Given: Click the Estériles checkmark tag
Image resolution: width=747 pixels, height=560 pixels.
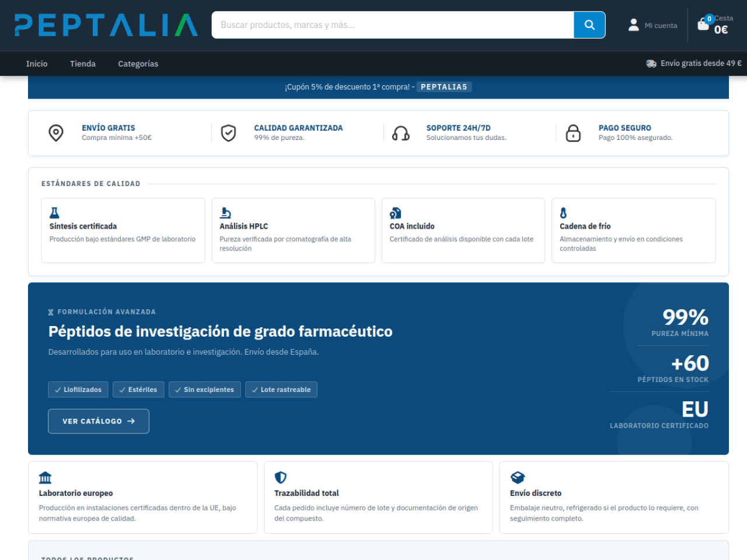Looking at the screenshot, I should point(138,390).
